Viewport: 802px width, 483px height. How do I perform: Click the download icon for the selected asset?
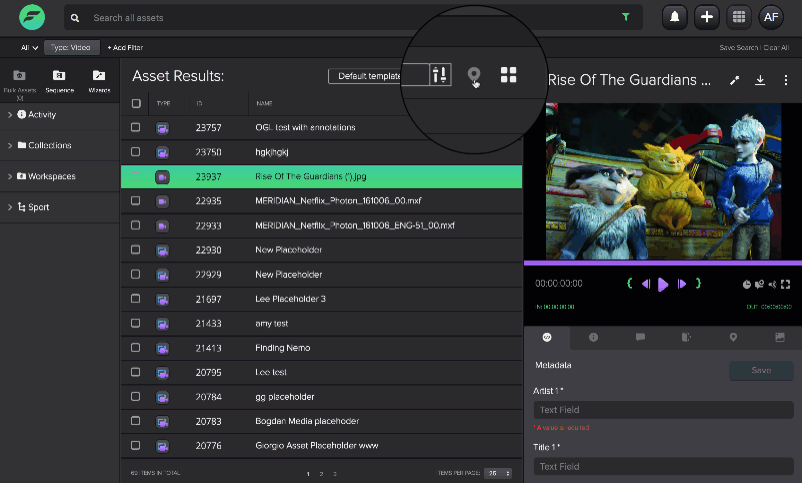(x=760, y=80)
